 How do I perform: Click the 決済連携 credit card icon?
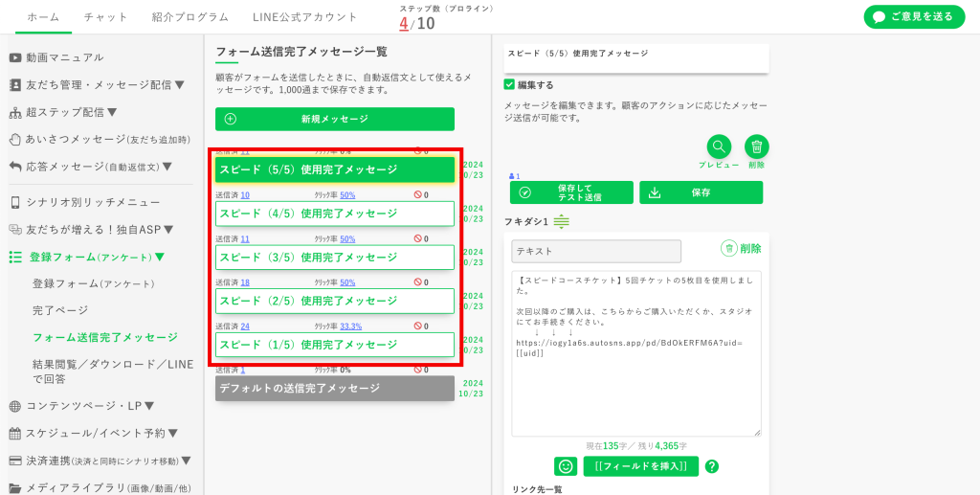pyautogui.click(x=15, y=461)
